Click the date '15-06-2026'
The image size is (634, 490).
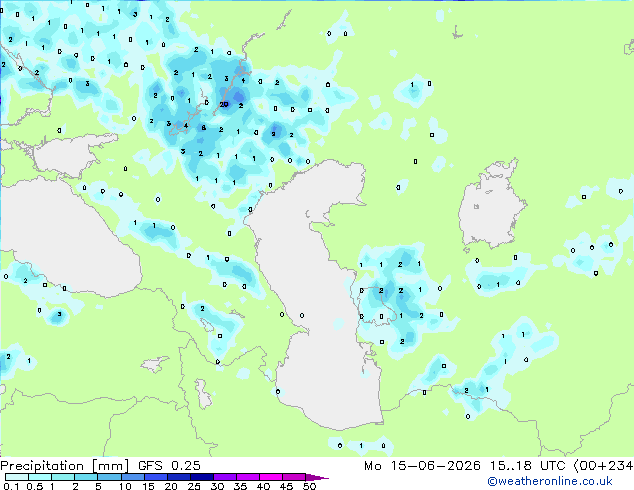coord(436,466)
